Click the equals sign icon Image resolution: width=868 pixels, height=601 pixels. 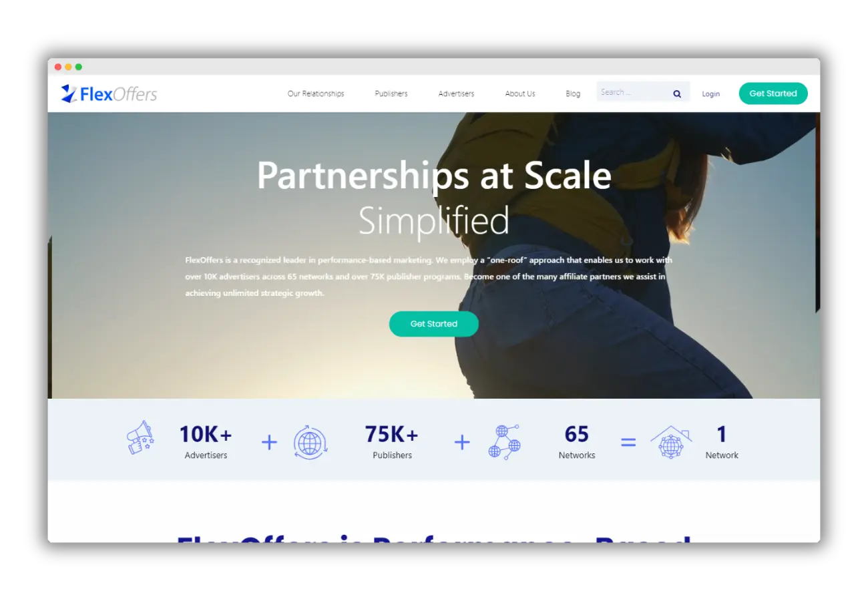[628, 442]
